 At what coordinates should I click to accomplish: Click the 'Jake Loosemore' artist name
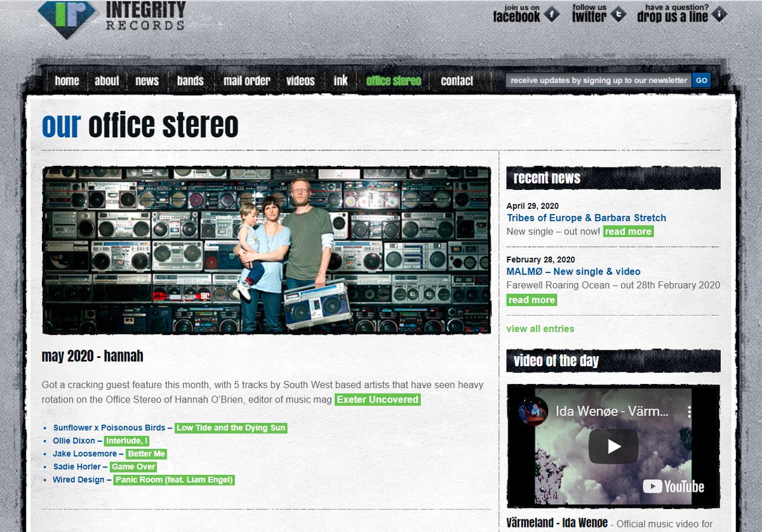(x=85, y=454)
